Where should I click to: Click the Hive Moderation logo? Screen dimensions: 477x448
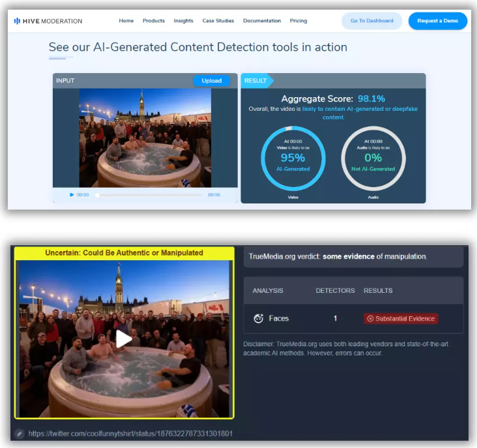(x=48, y=21)
